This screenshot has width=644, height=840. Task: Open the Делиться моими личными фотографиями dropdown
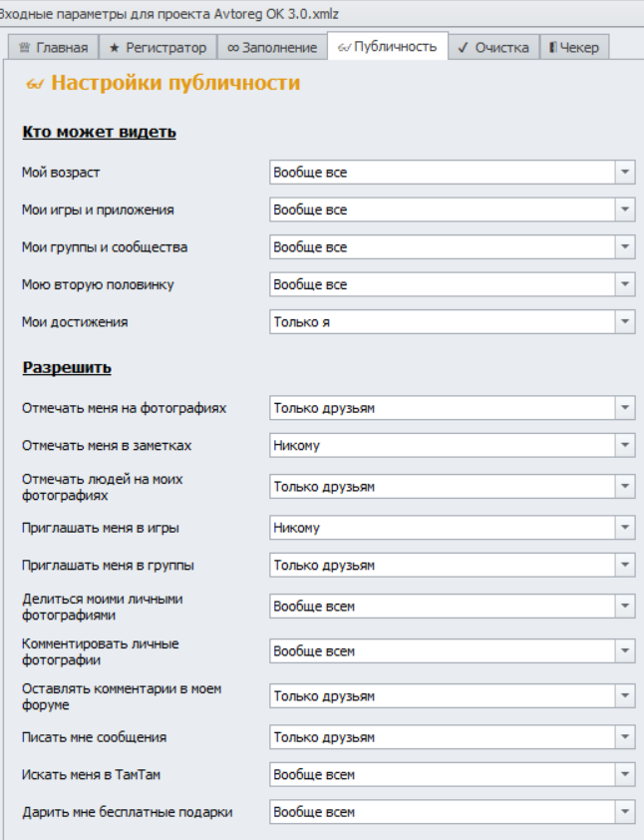pyautogui.click(x=625, y=607)
